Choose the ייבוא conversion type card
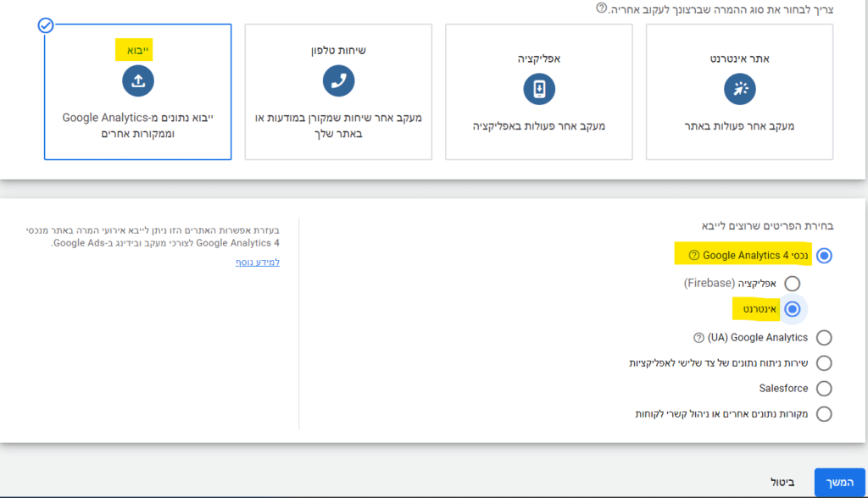Image resolution: width=868 pixels, height=498 pixels. coord(138,91)
